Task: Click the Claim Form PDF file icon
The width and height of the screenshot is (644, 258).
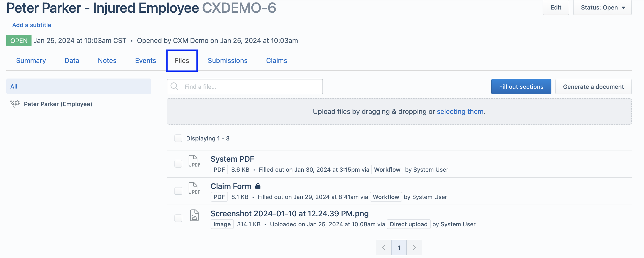Action: click(x=194, y=188)
